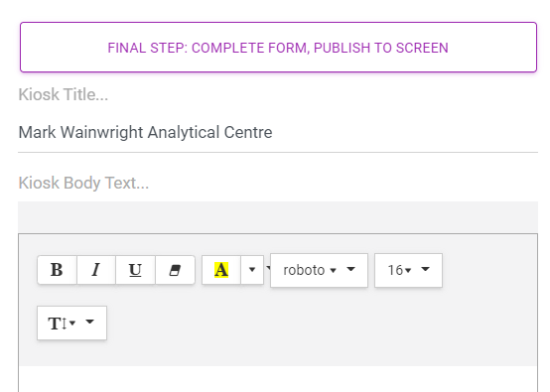550x392 pixels.
Task: Open the line height T dropdown
Action: [x=71, y=323]
